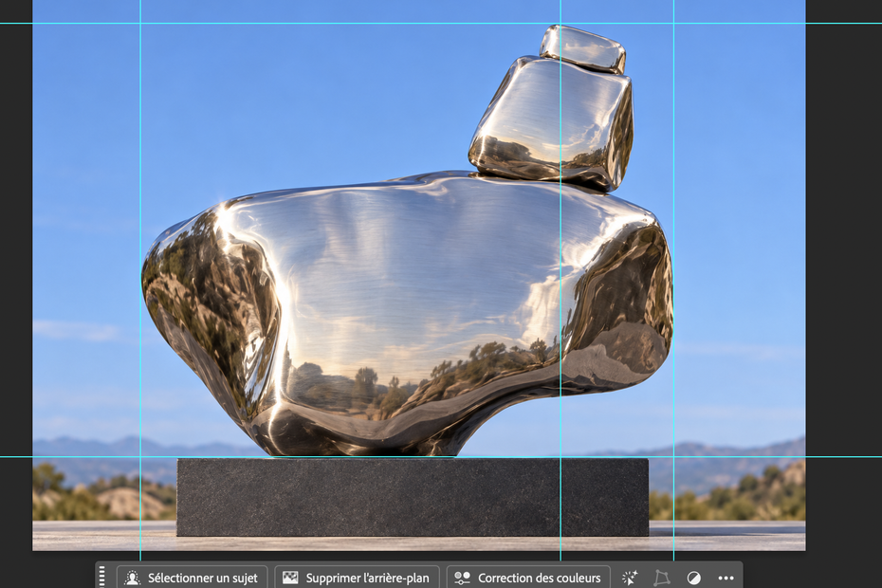Viewport: 882px width, 588px height.
Task: Select the transform polygon icon in the taskbar
Action: pos(662,578)
